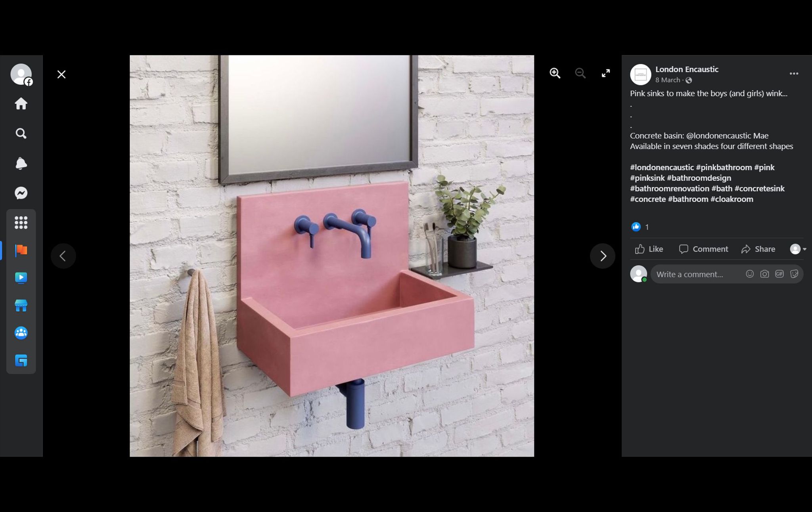Image resolution: width=812 pixels, height=512 pixels.
Task: Insert a GIF into the comment
Action: coord(779,274)
